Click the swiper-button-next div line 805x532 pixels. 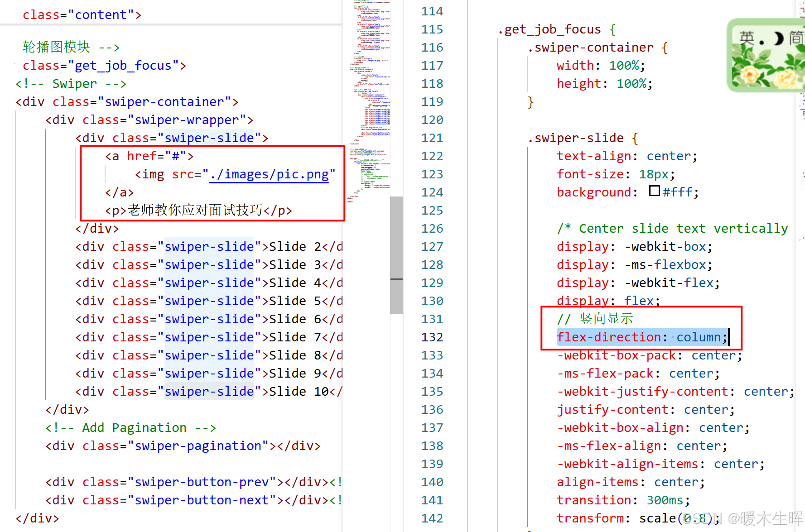[194, 500]
